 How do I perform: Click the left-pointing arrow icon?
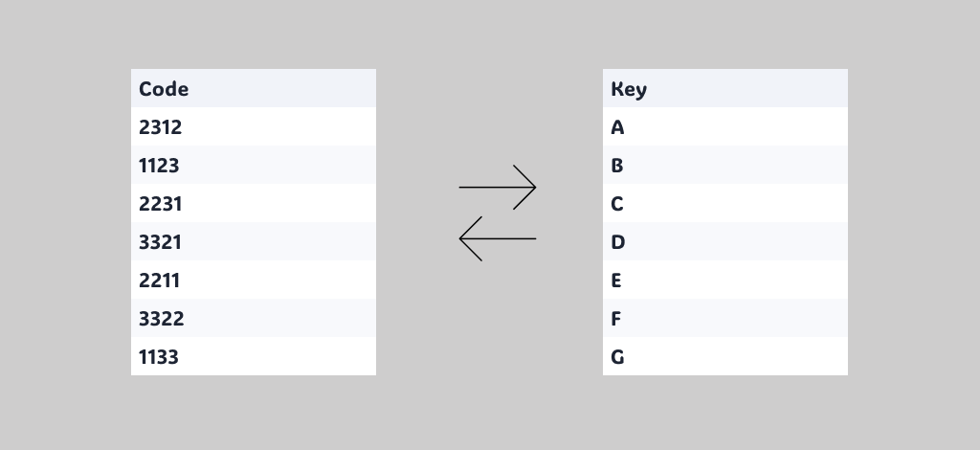click(x=498, y=238)
